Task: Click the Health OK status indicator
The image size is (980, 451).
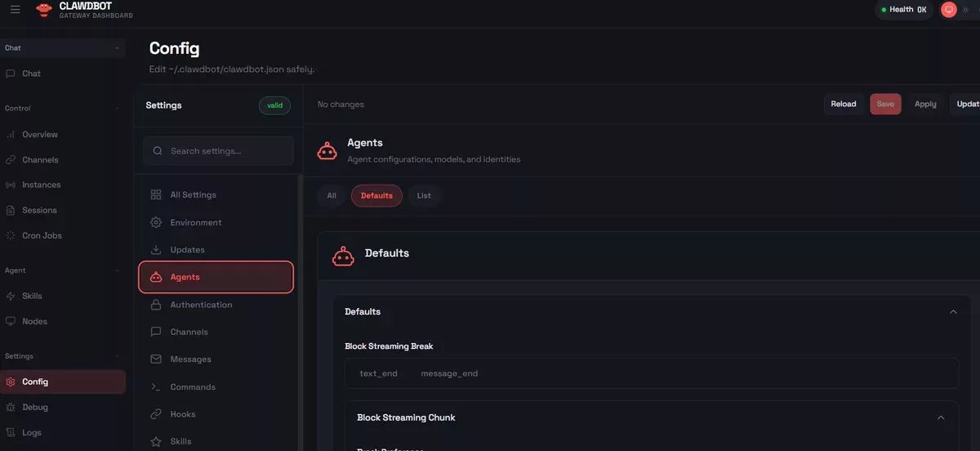Action: [904, 10]
